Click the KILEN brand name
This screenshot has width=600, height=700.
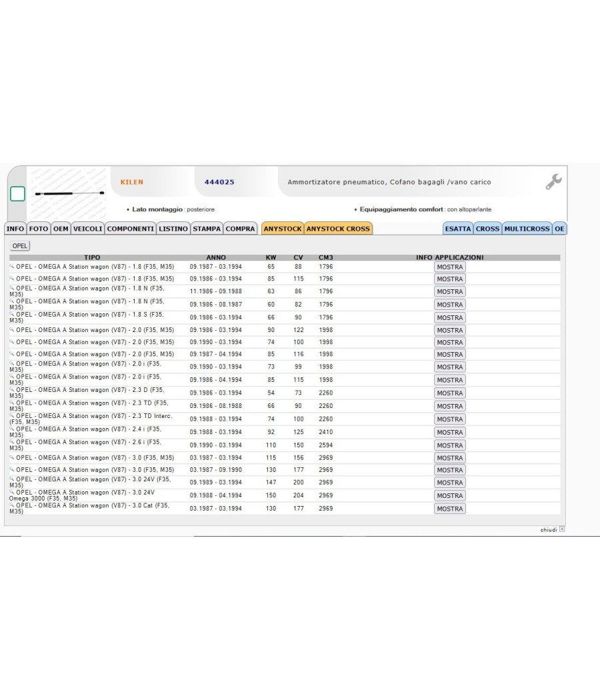[x=132, y=182]
